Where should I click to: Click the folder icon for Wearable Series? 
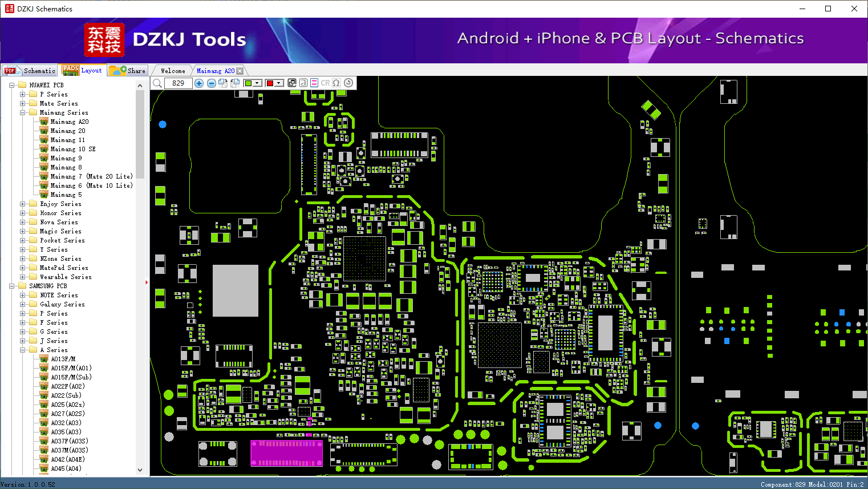[33, 277]
